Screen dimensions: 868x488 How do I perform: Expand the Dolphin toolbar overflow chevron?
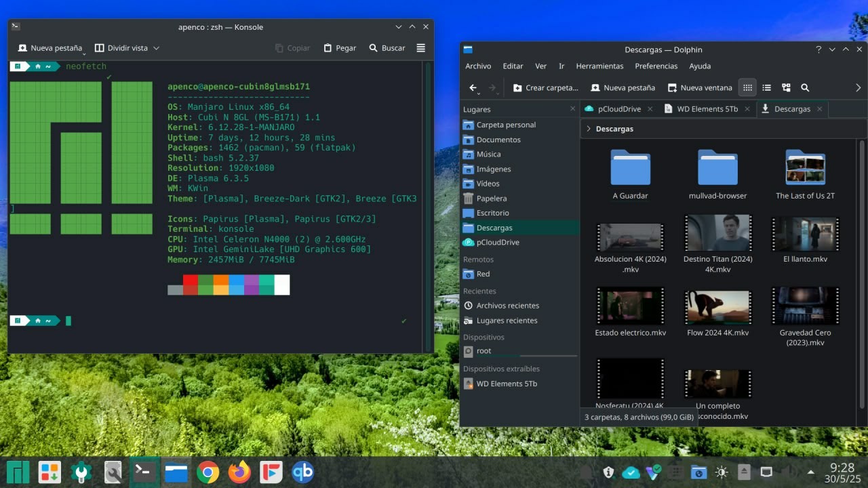tap(858, 87)
